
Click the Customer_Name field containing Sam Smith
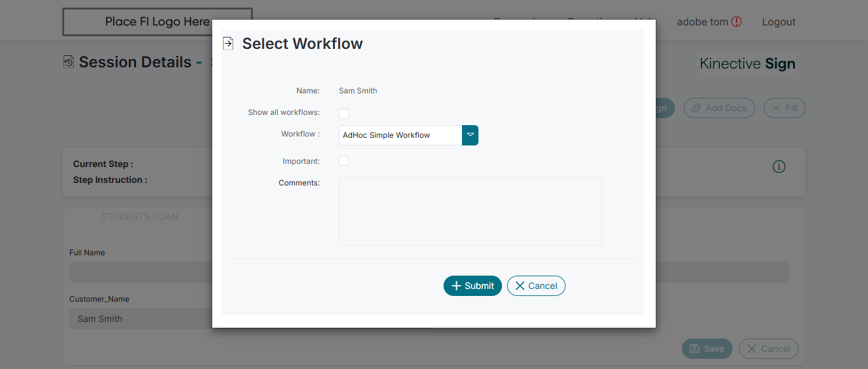(x=140, y=319)
